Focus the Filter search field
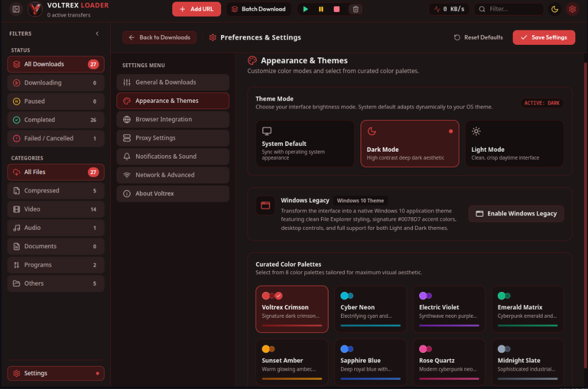Viewport: 588px width, 389px height. (509, 9)
